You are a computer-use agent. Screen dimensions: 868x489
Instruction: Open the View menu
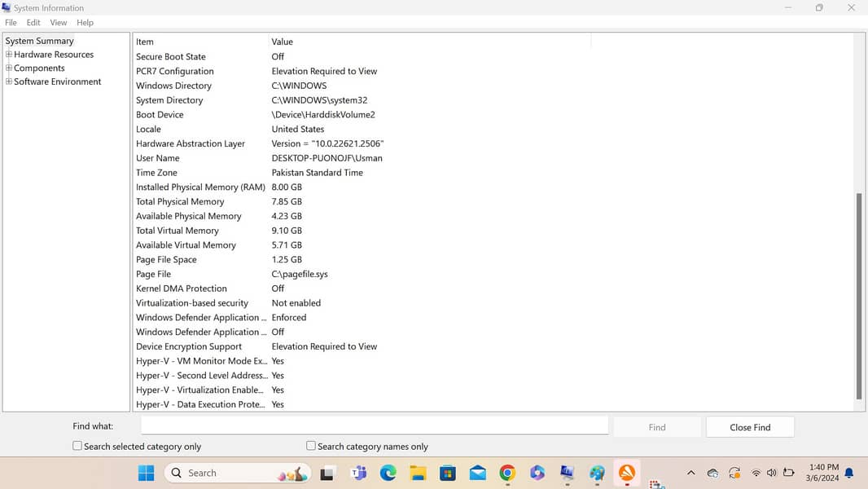(59, 23)
